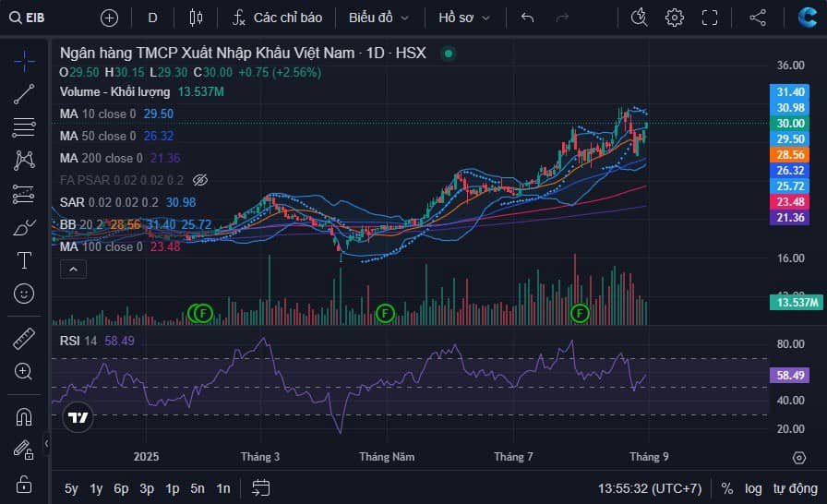Open the forecasting and measurement tools
The image size is (827, 504).
coord(24,194)
